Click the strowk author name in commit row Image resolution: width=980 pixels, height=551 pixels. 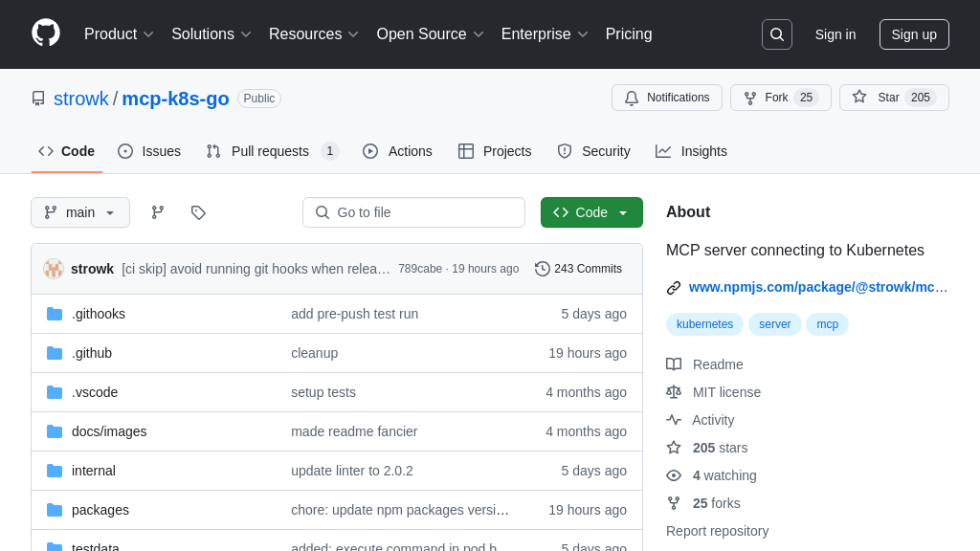(x=93, y=269)
